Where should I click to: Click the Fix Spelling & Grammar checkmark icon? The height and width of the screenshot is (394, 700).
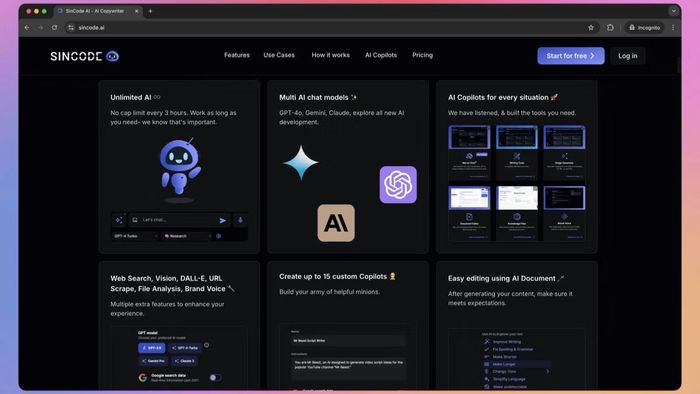pos(487,349)
